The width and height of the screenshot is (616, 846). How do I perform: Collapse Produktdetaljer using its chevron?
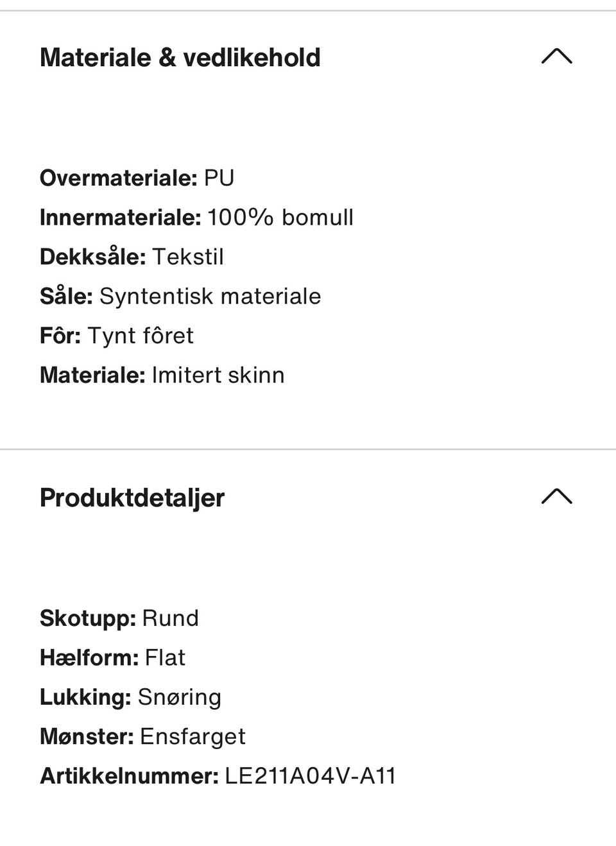pos(556,497)
